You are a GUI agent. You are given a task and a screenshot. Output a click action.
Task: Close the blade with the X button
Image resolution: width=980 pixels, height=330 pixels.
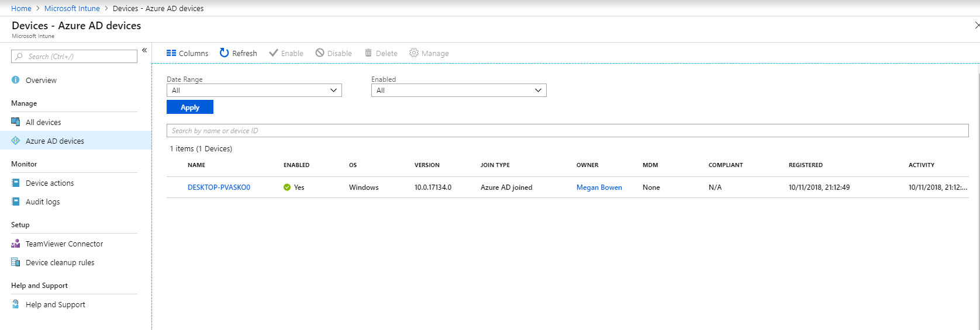pos(976,25)
